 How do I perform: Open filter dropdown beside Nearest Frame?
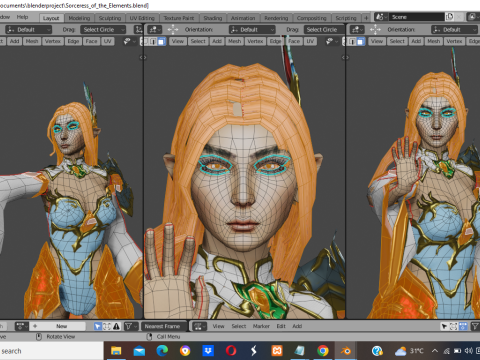130,326
